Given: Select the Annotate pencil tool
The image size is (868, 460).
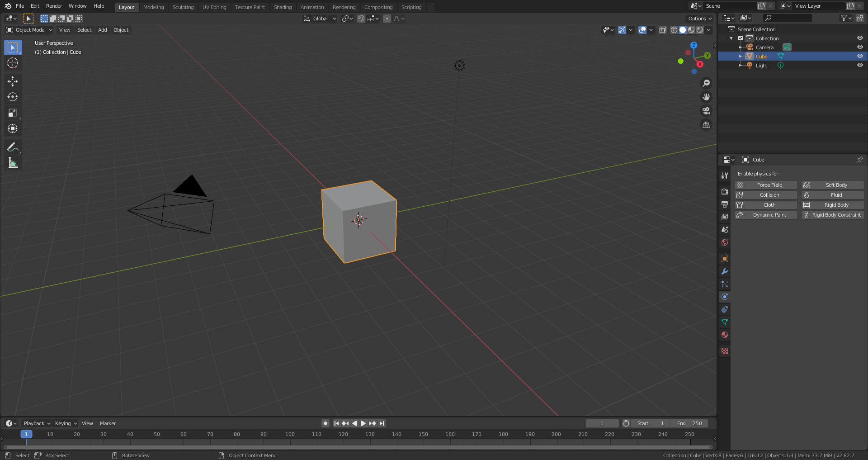Looking at the screenshot, I should point(13,147).
